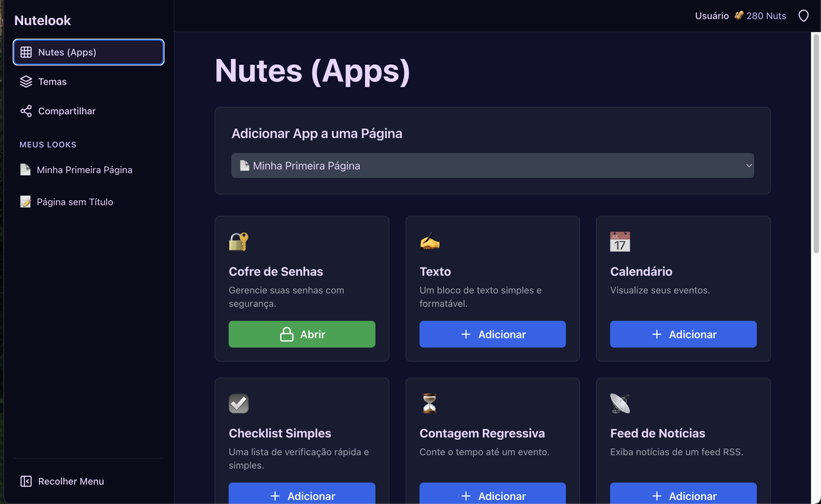Image resolution: width=821 pixels, height=504 pixels.
Task: Click the hourglass icon on Contagem Regressiva card
Action: 429,403
